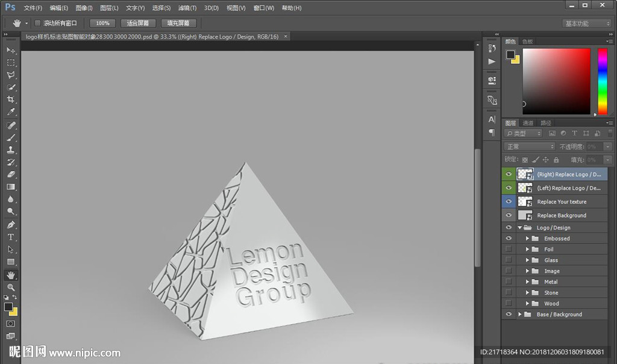This screenshot has width=617, height=364.
Task: Expand the Base / Background group
Action: [x=520, y=314]
